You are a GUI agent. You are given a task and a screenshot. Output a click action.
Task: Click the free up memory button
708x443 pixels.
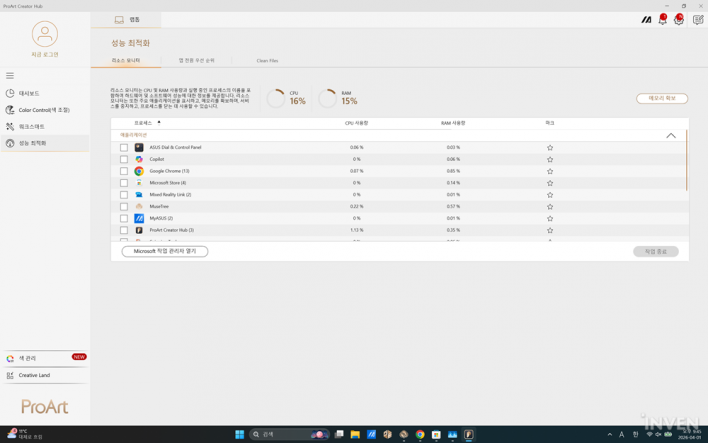coord(661,98)
